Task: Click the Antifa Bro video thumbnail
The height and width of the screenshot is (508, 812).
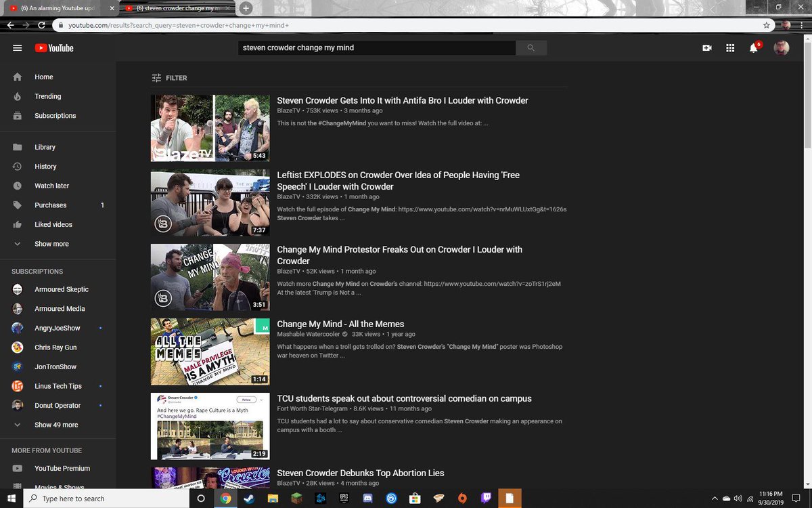Action: (x=210, y=128)
